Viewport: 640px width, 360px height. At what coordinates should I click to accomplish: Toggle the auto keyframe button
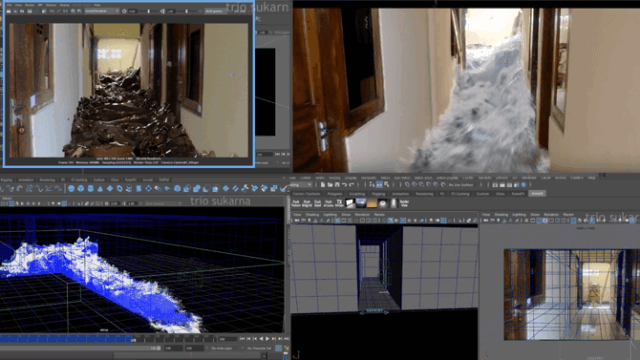point(279,348)
